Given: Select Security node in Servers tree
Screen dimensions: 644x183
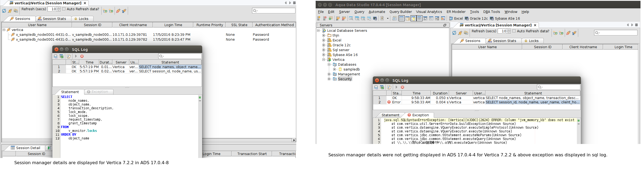Looking at the screenshot, I should click(345, 79).
